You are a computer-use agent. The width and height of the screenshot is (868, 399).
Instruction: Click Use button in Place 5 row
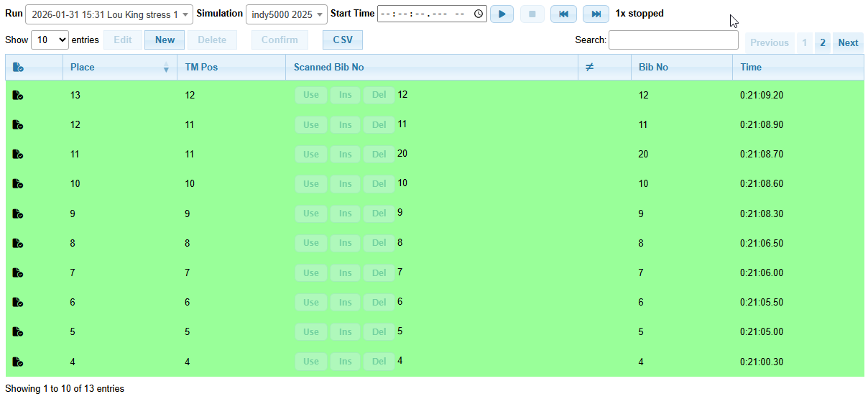(311, 331)
